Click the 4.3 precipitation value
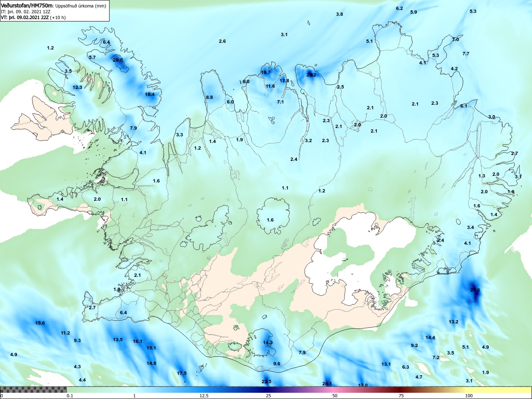 [77, 367]
